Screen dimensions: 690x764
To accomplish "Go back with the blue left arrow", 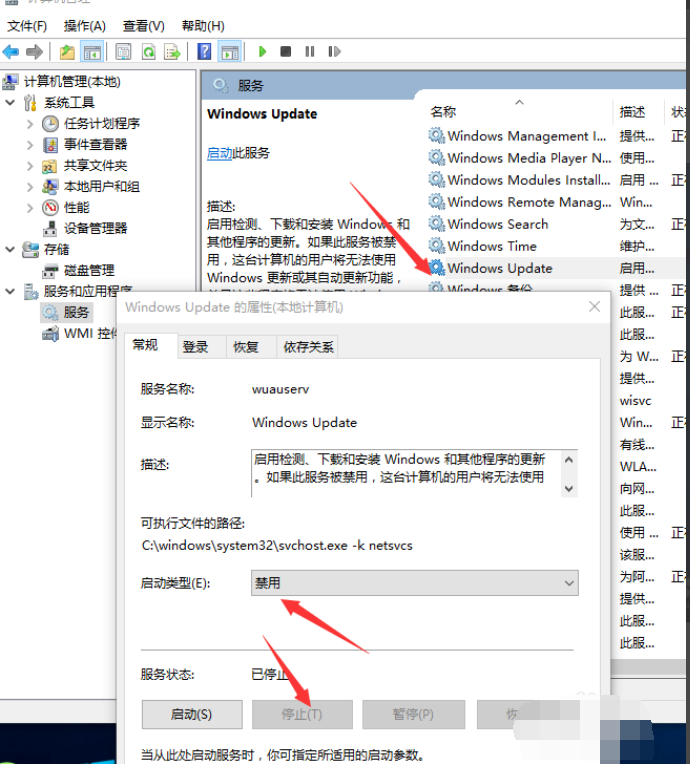I will [x=11, y=51].
